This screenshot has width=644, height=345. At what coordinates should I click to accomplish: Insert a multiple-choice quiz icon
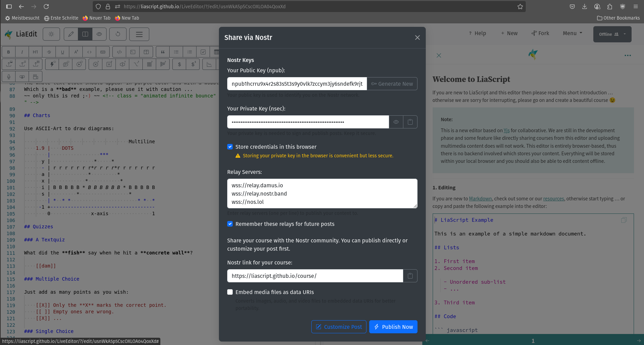(109, 64)
